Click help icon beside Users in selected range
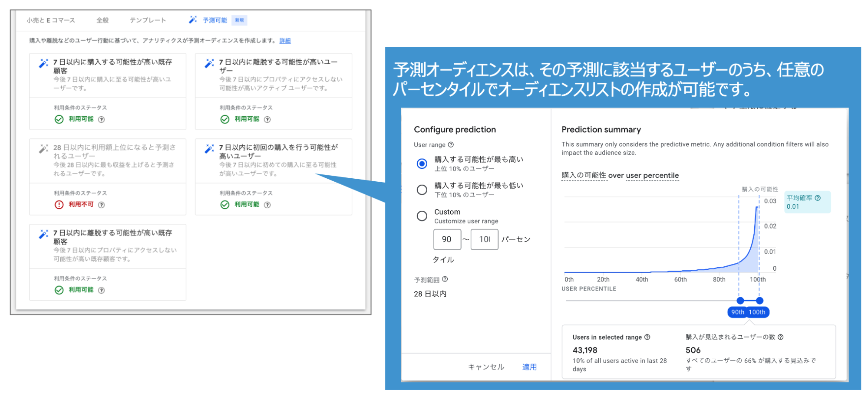This screenshot has height=396, width=868. [647, 337]
